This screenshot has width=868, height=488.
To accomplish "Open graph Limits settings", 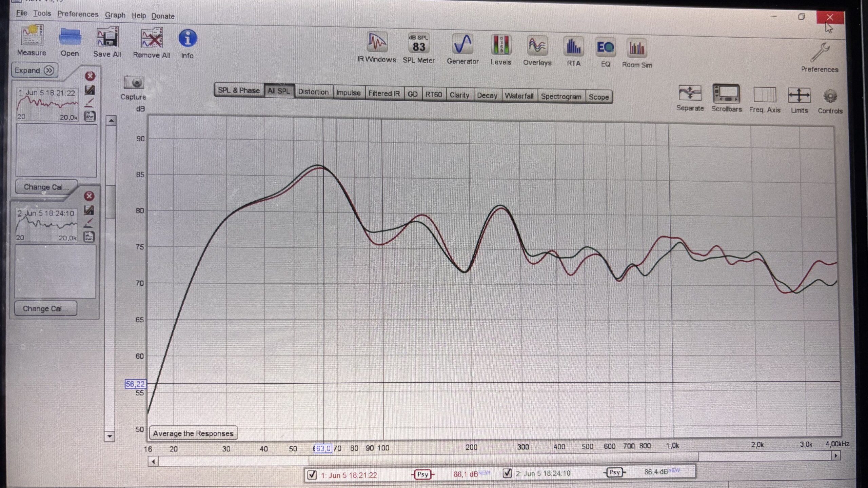I will pos(799,95).
